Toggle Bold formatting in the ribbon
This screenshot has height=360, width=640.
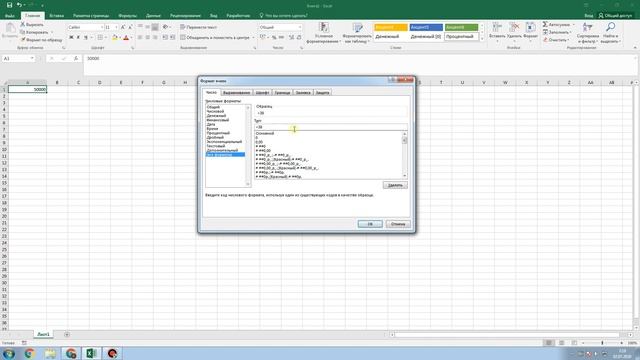[71, 37]
